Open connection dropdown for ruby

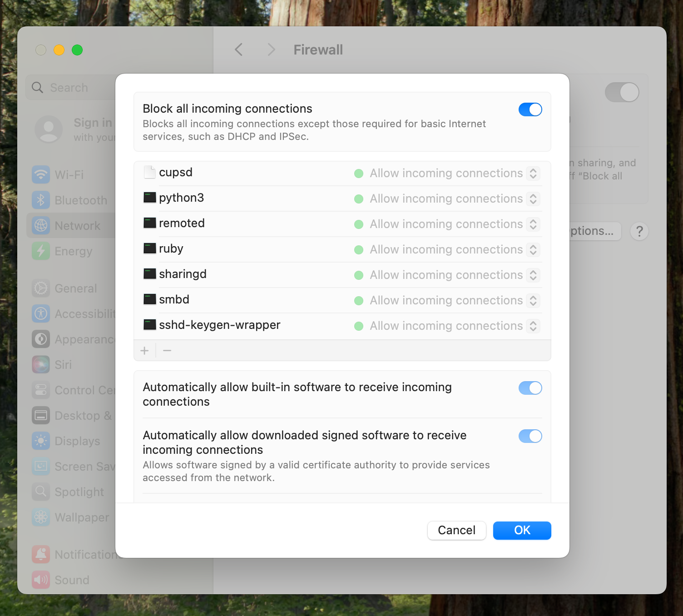(533, 249)
